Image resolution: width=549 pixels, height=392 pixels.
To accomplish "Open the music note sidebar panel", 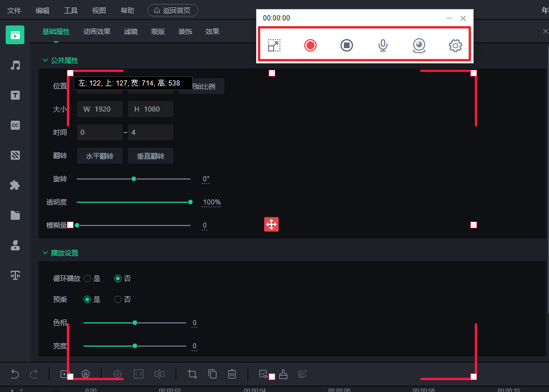I will point(15,65).
